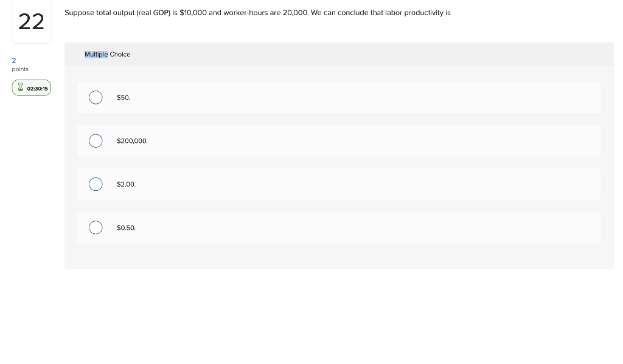Viewport: 623px width, 364px height.
Task: Click the points label in the sidebar
Action: pyautogui.click(x=20, y=69)
